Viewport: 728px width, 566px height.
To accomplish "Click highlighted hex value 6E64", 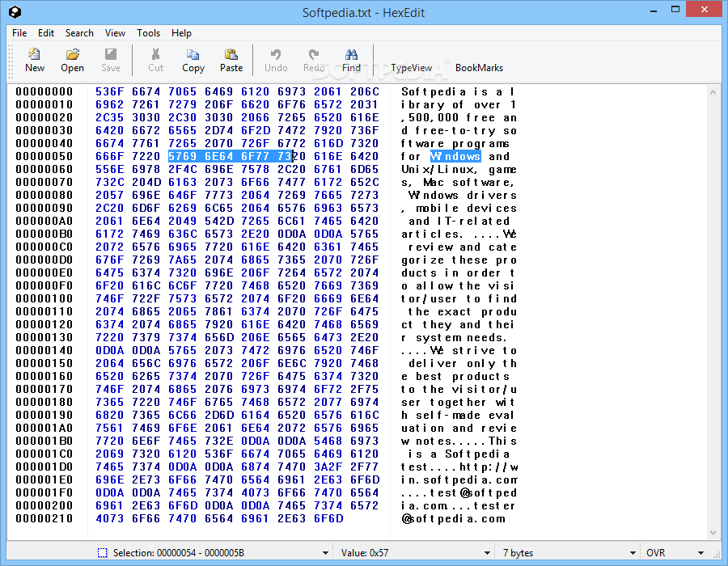I will pos(218,156).
